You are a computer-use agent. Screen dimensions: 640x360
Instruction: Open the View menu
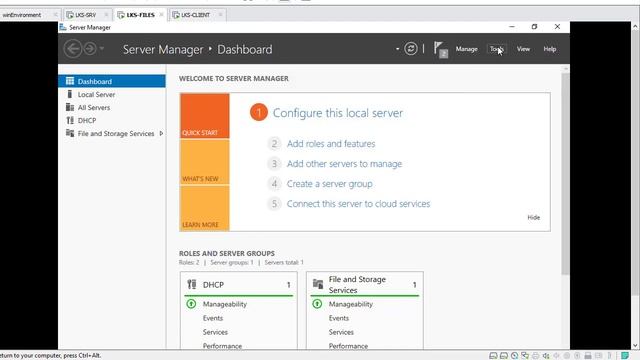(x=523, y=49)
